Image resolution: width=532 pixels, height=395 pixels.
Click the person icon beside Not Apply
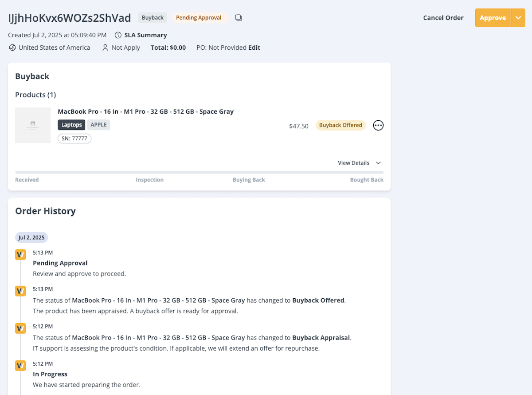pyautogui.click(x=105, y=47)
